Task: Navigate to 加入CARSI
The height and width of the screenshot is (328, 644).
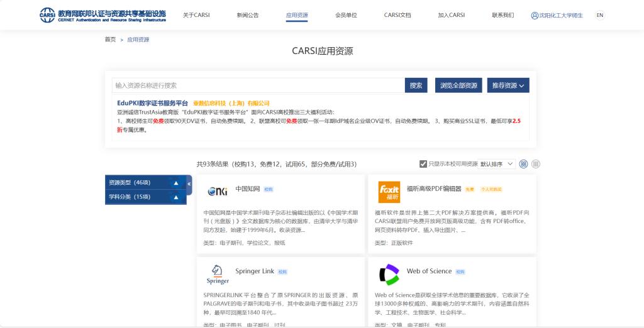Action: coord(452,15)
